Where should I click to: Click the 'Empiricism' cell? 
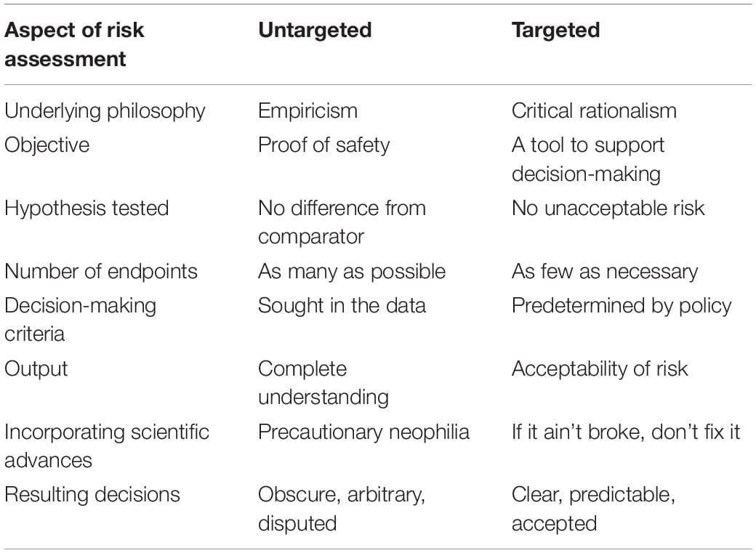307,110
